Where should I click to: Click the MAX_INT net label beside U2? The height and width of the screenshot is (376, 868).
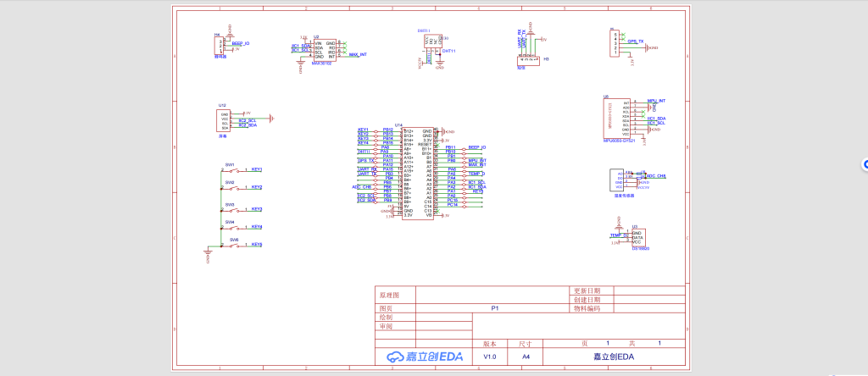point(358,54)
